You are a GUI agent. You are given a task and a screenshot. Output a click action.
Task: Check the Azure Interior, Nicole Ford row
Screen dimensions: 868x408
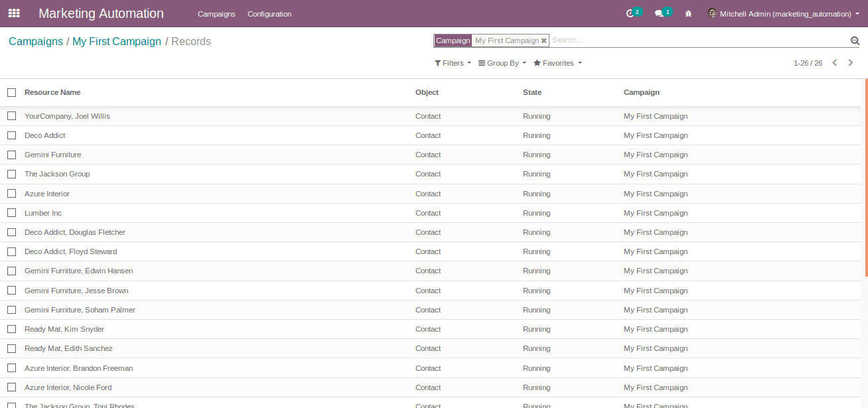[x=12, y=387]
